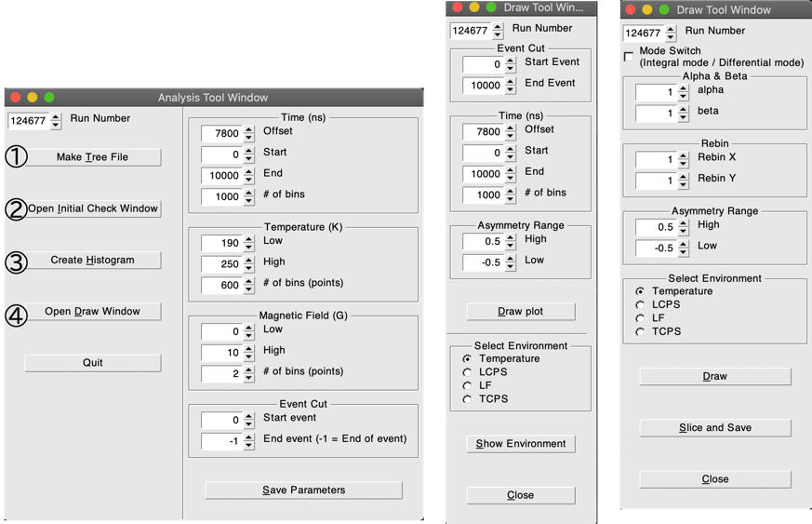This screenshot has height=524, width=812.
Task: Select Temperature radio in right Draw Tool Window
Action: [640, 291]
